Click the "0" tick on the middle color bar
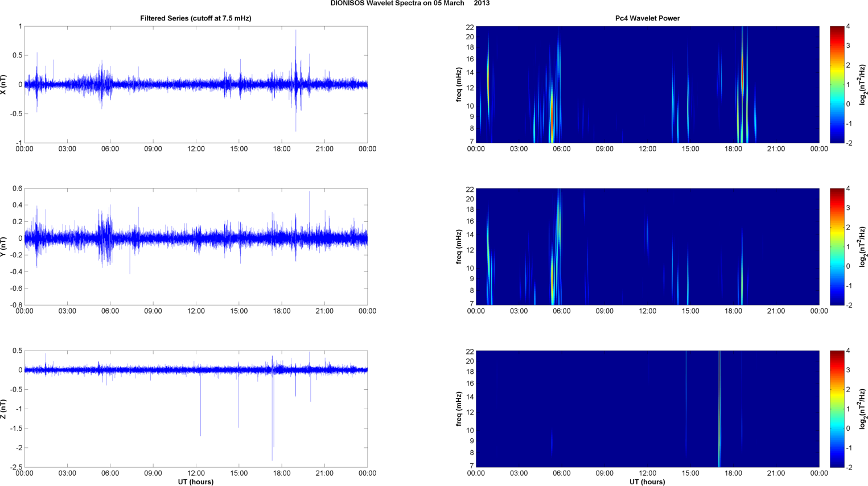Image resolution: width=868 pixels, height=486 pixels. 849,266
